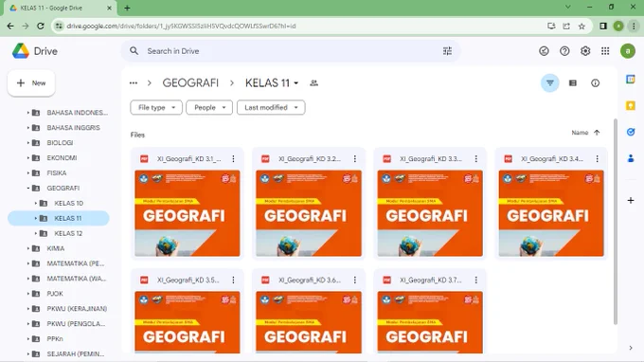Open more actions for XI_Geografi_KD 3.7
Image resolution: width=644 pixels, height=362 pixels.
(476, 280)
